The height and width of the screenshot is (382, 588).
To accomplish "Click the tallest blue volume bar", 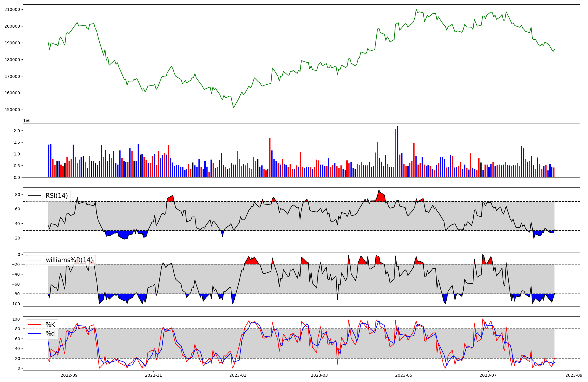I will (x=397, y=151).
